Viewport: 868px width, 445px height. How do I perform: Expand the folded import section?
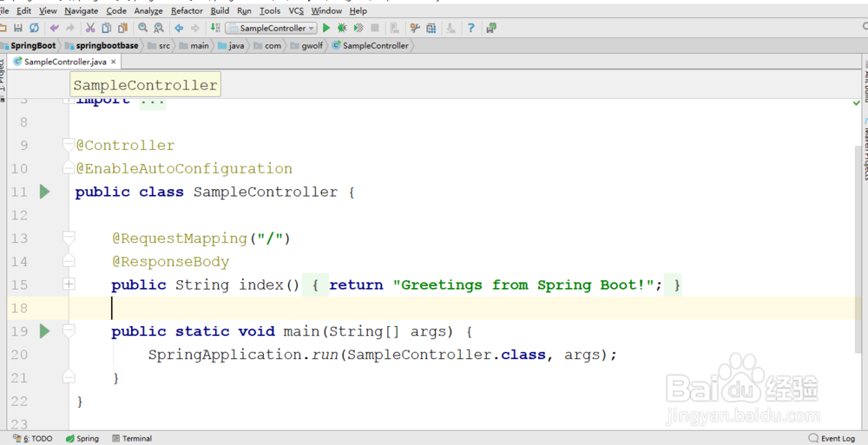pyautogui.click(x=67, y=100)
